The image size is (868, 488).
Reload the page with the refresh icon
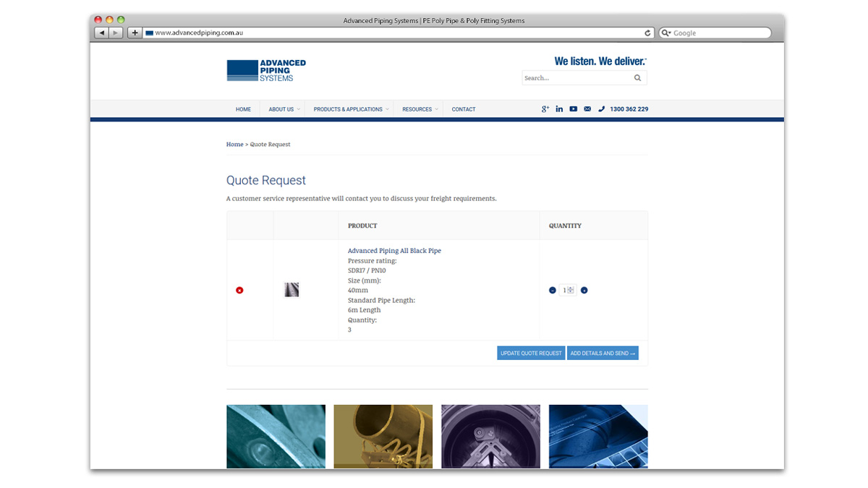[x=648, y=33]
